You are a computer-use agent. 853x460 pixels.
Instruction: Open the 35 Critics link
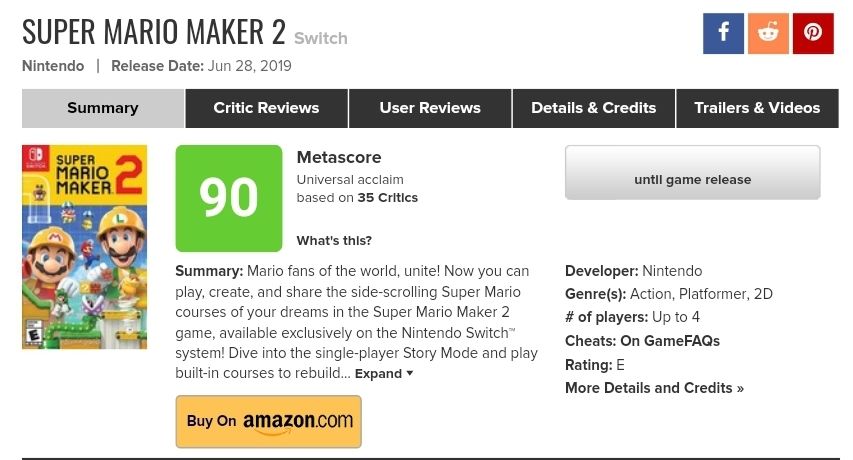388,197
